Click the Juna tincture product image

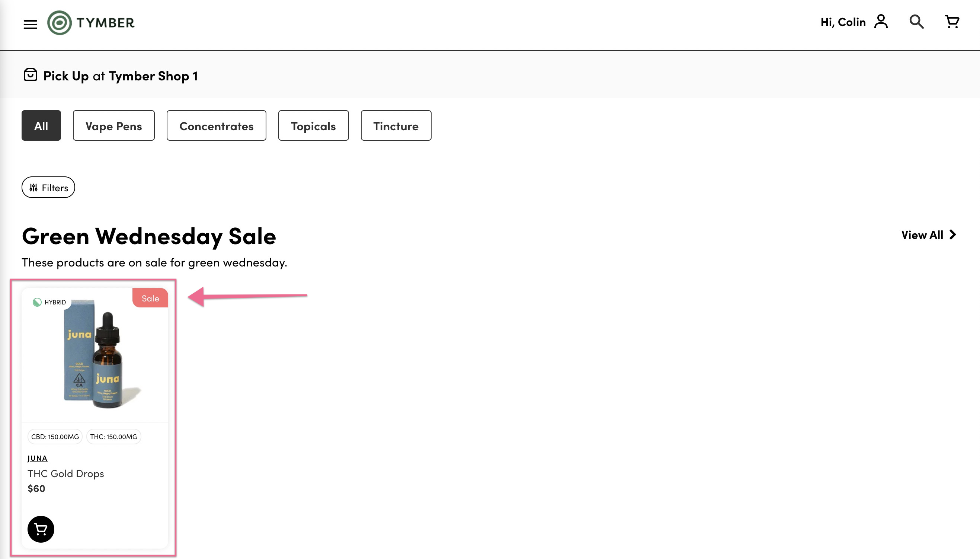click(95, 355)
